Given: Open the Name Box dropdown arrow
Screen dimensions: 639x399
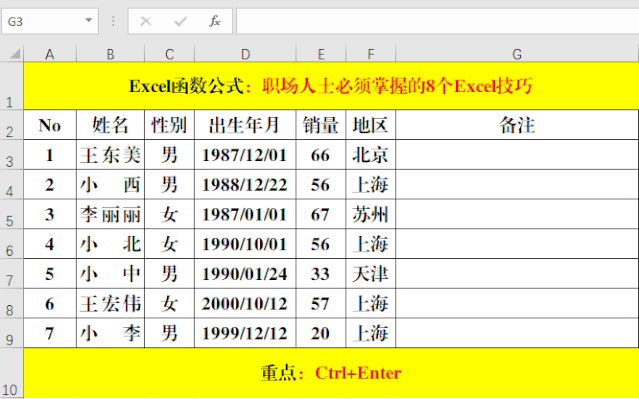Looking at the screenshot, I should click(x=88, y=20).
